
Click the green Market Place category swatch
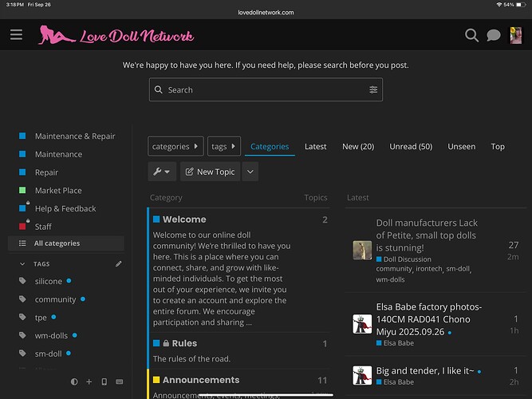coord(22,191)
